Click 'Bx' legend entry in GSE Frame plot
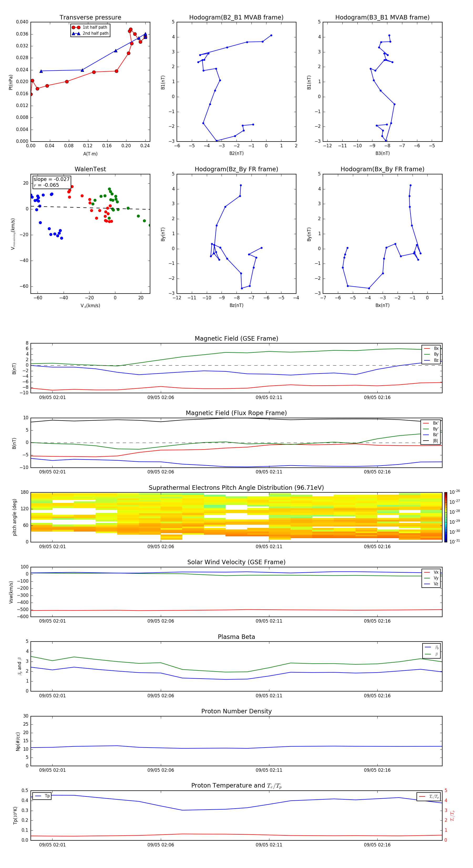 point(431,349)
